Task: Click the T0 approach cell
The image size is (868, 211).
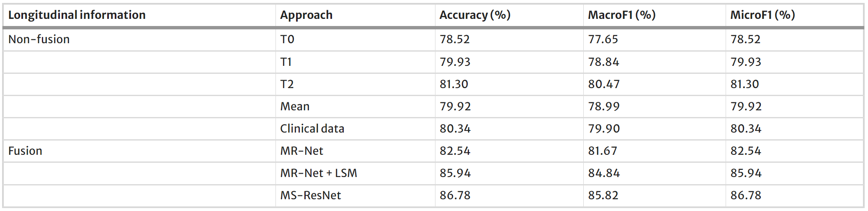Action: (x=287, y=39)
